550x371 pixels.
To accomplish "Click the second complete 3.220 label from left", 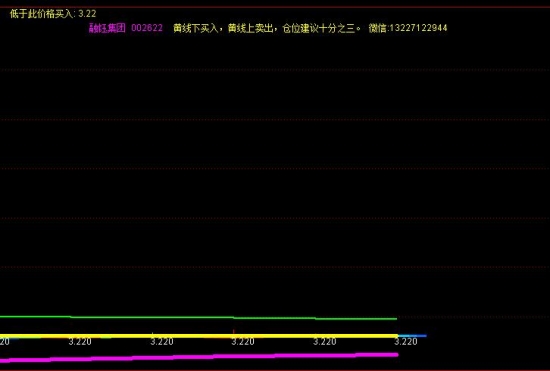I will pos(162,342).
